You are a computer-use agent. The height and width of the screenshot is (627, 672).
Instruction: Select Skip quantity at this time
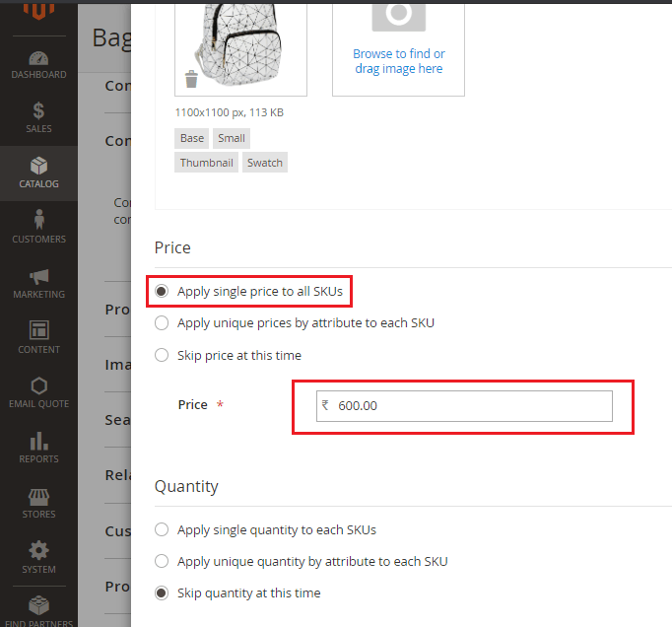point(162,593)
